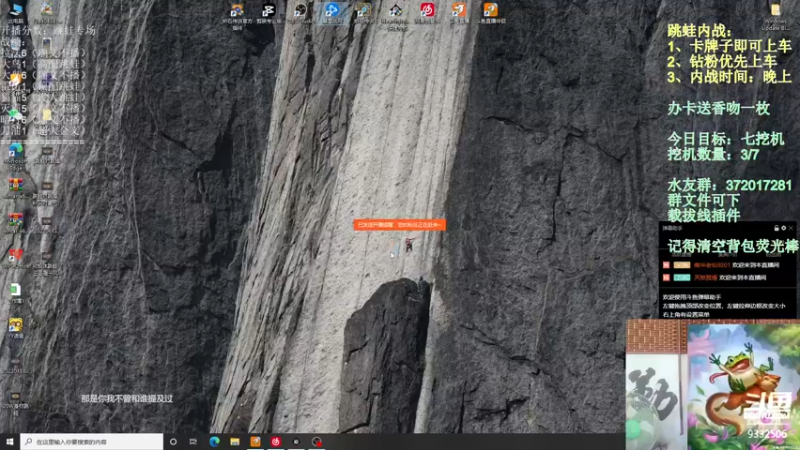Image resolution: width=800 pixels, height=450 pixels.
Task: Click in the taskbar search box
Action: [x=91, y=441]
